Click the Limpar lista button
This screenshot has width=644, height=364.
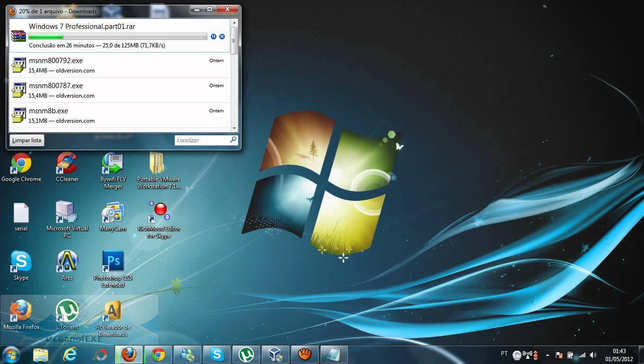[27, 140]
